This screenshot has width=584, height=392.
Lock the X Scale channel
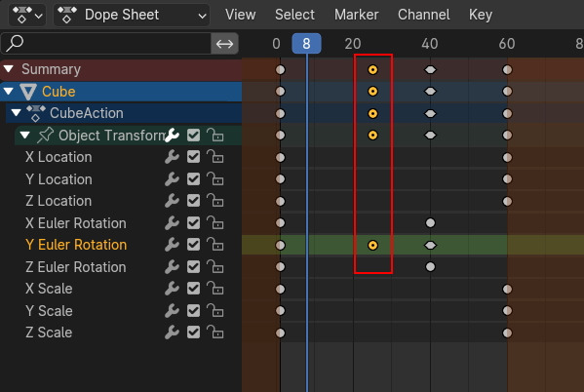[214, 288]
